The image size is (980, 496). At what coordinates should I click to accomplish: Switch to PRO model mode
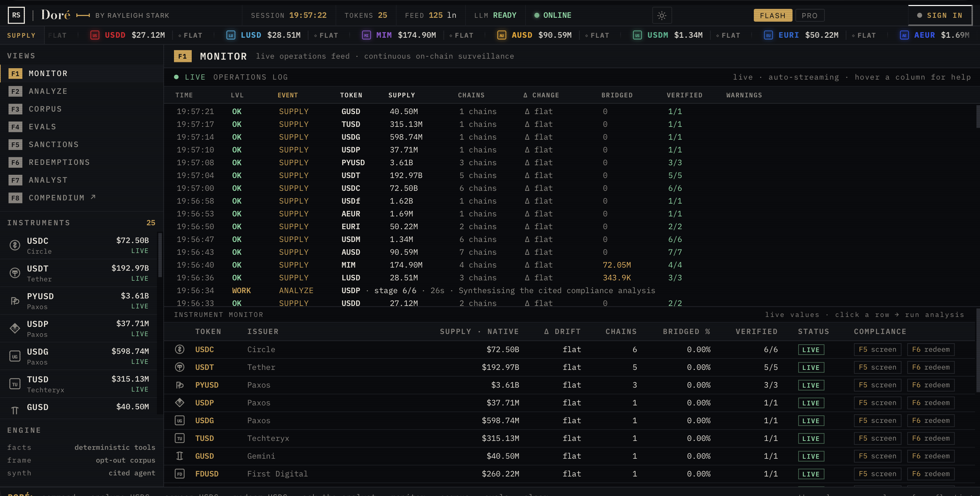810,16
